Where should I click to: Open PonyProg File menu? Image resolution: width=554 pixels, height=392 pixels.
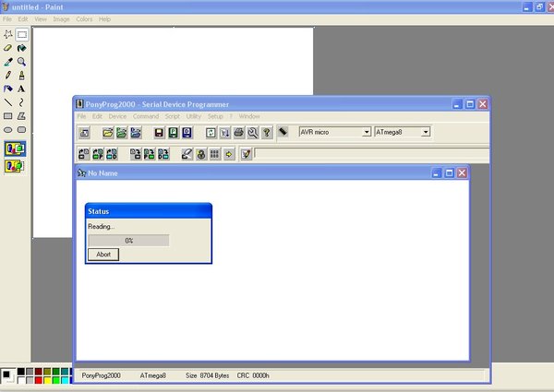point(81,116)
